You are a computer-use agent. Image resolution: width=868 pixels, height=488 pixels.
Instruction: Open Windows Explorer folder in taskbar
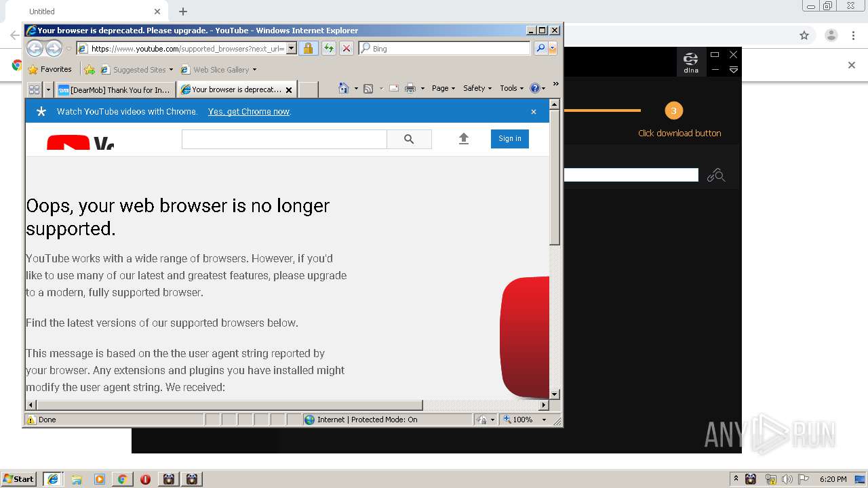[77, 479]
